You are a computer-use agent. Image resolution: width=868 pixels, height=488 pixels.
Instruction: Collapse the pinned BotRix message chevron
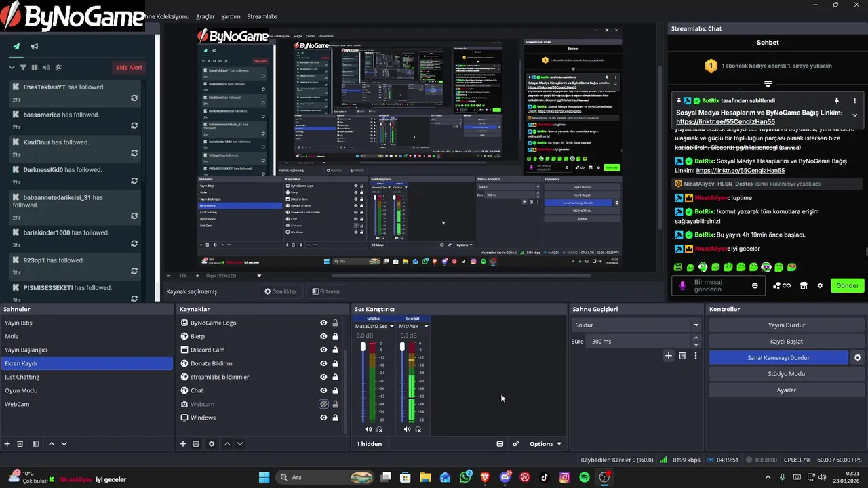[x=854, y=115]
